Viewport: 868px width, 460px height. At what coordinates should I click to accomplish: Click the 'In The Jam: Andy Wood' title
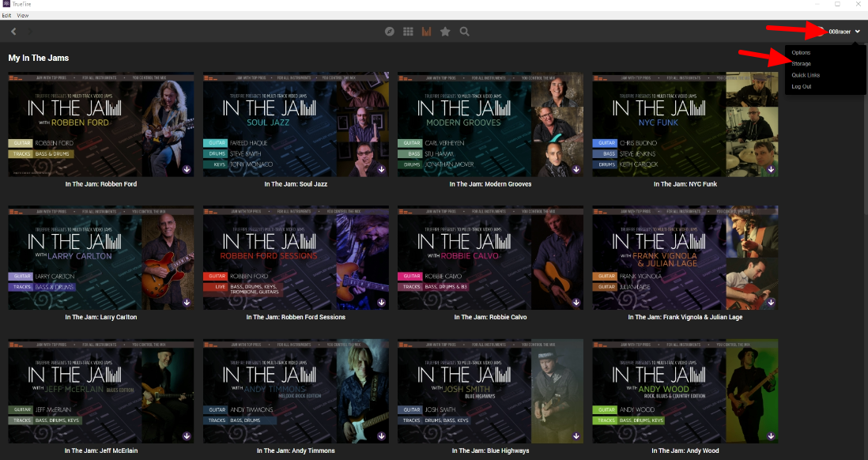[x=685, y=451]
